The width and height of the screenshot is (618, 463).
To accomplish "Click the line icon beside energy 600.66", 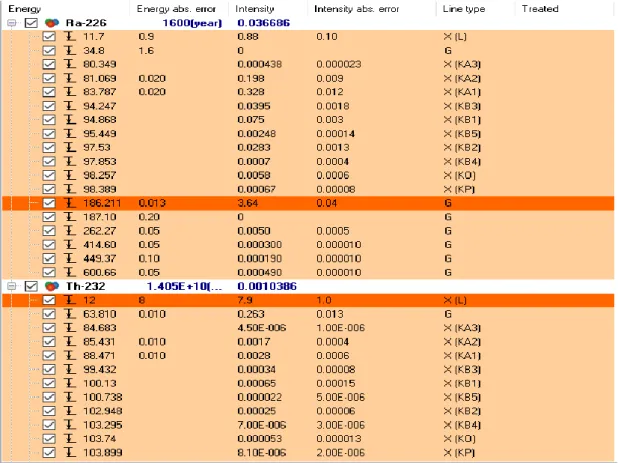I will tap(70, 272).
